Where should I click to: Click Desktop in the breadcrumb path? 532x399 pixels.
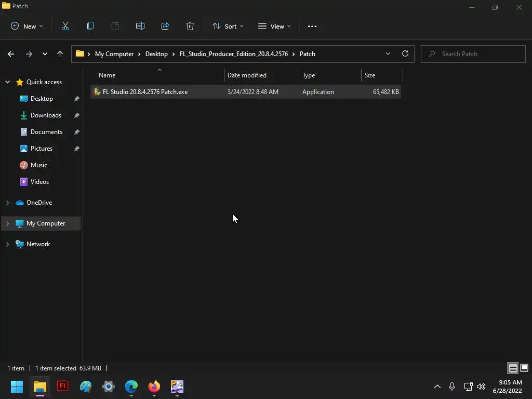coord(156,54)
